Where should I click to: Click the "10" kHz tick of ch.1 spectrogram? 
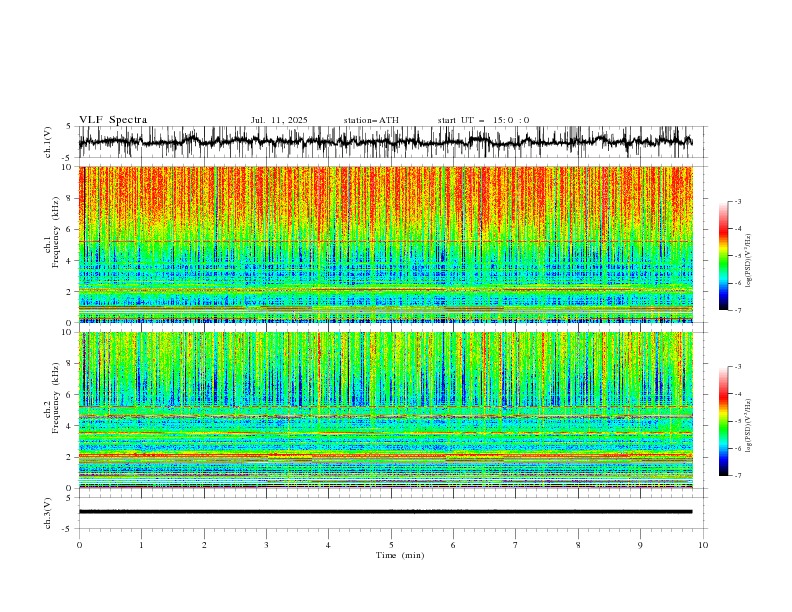click(67, 167)
